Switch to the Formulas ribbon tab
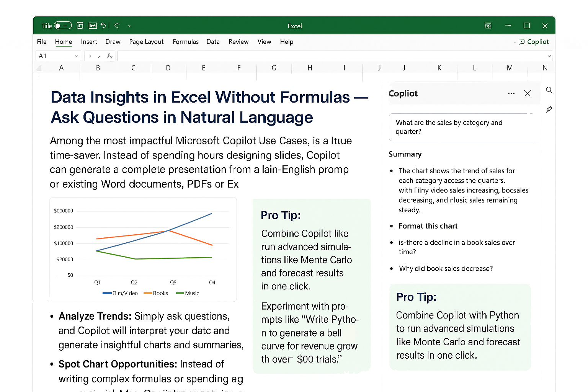 (185, 42)
